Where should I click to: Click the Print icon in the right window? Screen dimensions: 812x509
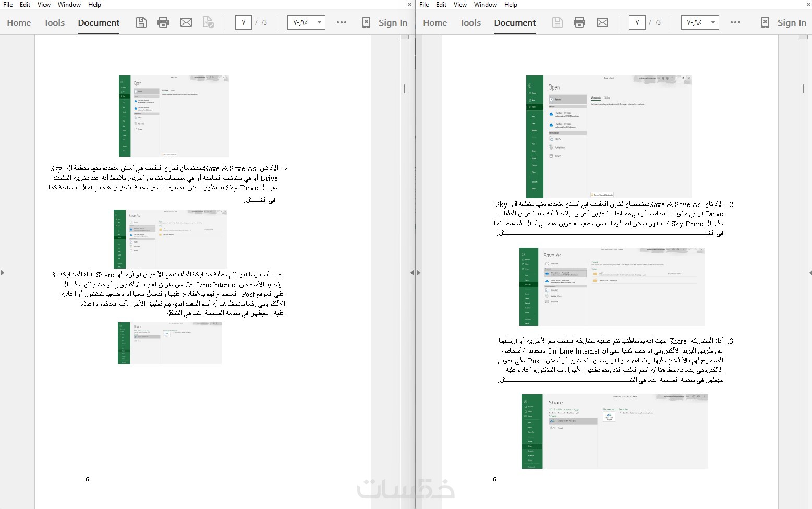[x=579, y=22]
